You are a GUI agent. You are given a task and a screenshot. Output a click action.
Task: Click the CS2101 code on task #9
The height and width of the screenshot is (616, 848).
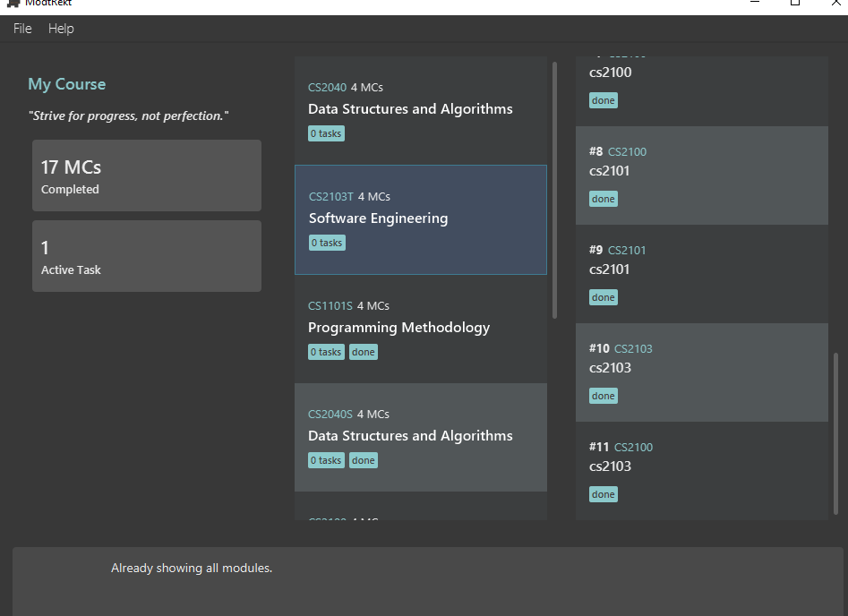click(627, 251)
